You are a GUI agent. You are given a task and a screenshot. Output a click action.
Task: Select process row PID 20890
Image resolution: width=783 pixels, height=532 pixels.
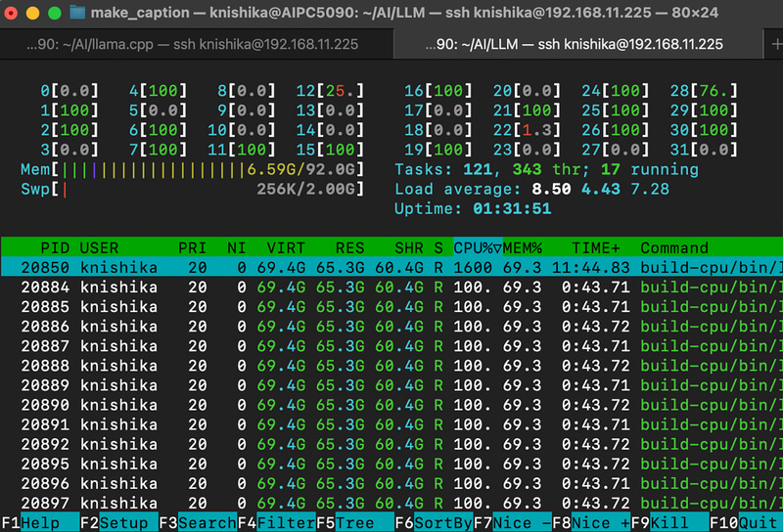pos(391,405)
